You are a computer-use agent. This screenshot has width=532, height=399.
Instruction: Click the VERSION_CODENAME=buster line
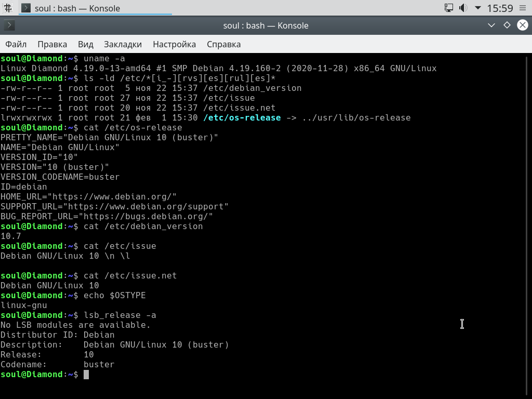click(x=60, y=177)
